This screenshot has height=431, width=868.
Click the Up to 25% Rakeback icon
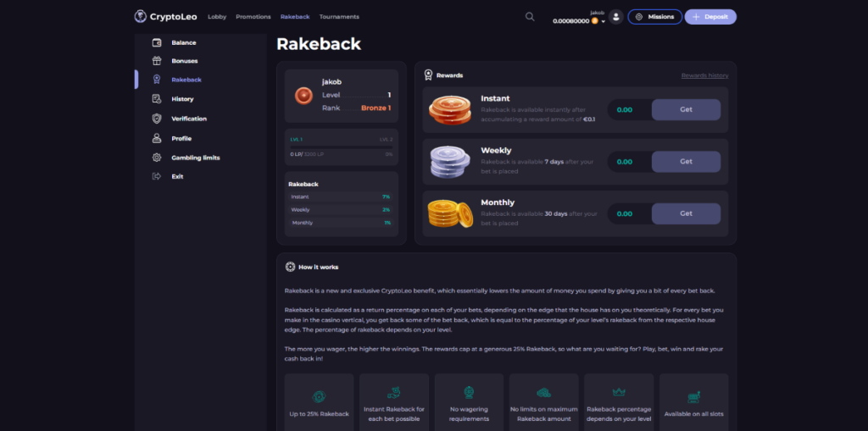[319, 396]
